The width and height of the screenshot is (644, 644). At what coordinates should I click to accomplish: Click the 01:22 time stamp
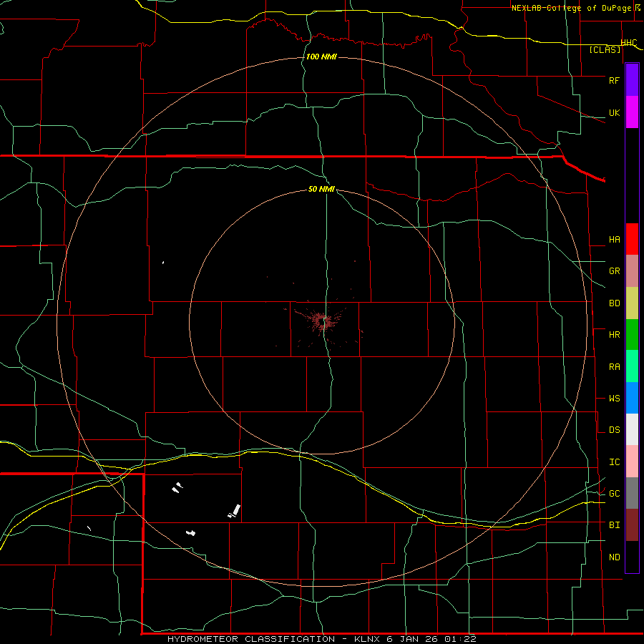click(460, 639)
